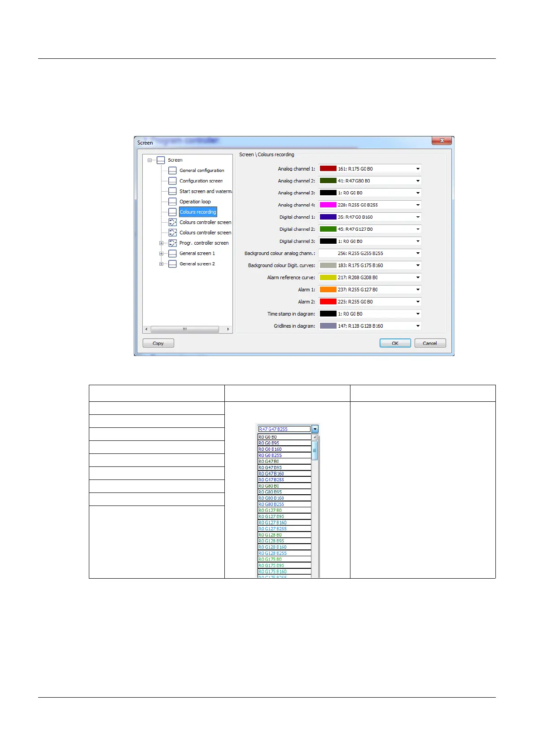Open the Alarm 1 colour dropdown
Image resolution: width=534 pixels, height=756 pixels.
pyautogui.click(x=418, y=290)
